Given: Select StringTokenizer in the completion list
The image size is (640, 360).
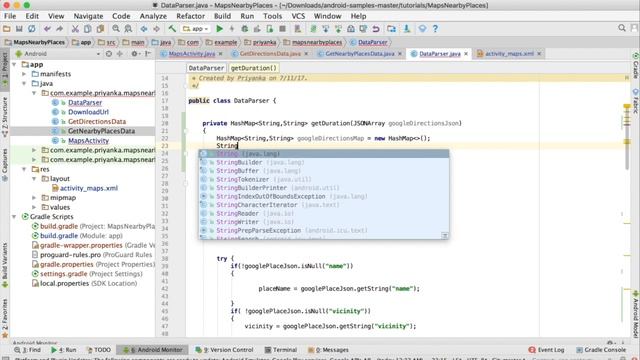Looking at the screenshot, I should [324, 180].
